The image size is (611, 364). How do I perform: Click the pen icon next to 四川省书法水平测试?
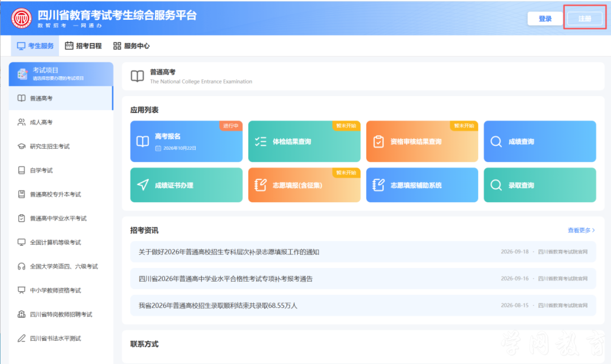(x=21, y=339)
